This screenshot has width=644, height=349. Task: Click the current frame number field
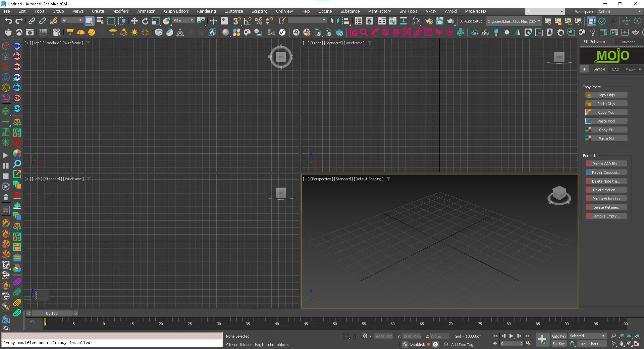point(510,344)
